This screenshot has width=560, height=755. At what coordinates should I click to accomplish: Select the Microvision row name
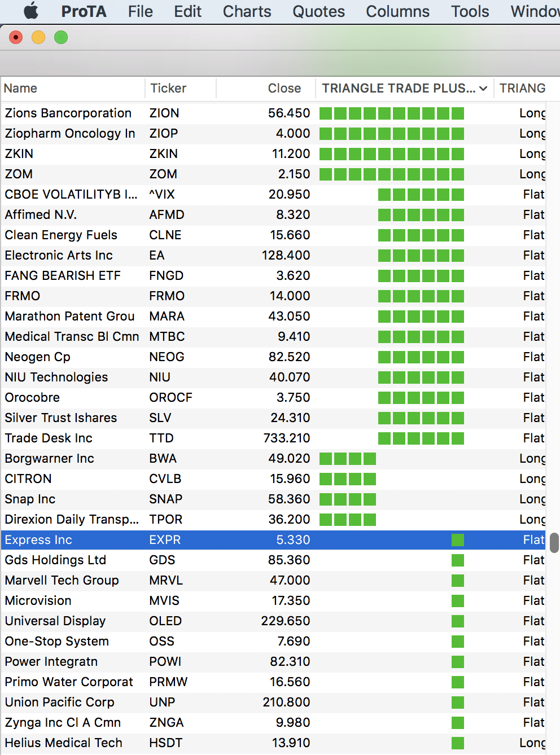38,600
